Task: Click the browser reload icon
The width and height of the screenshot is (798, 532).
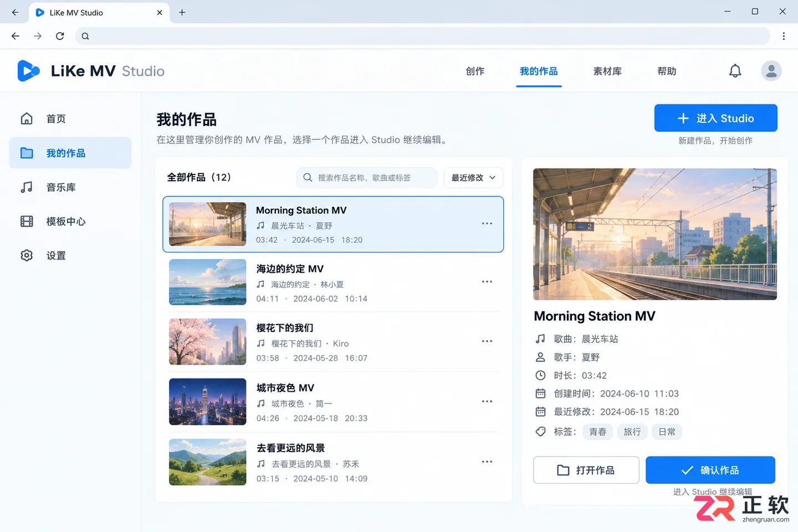Action: (x=60, y=36)
